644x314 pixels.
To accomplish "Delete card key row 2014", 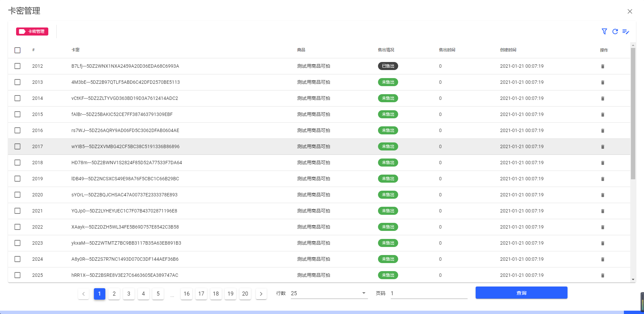I will [x=603, y=99].
